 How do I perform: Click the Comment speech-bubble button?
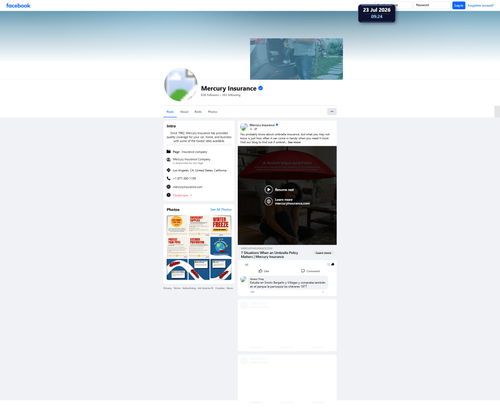pos(310,271)
